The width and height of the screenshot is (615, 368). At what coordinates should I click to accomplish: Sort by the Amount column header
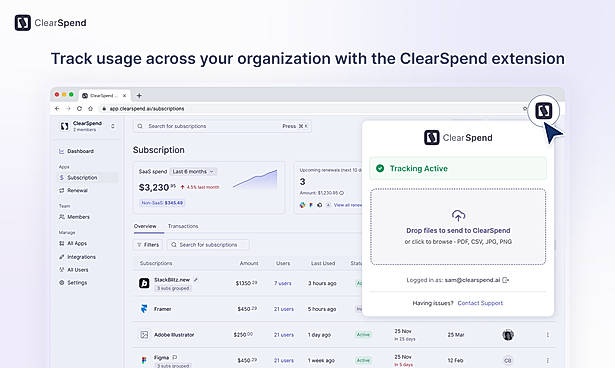(249, 263)
